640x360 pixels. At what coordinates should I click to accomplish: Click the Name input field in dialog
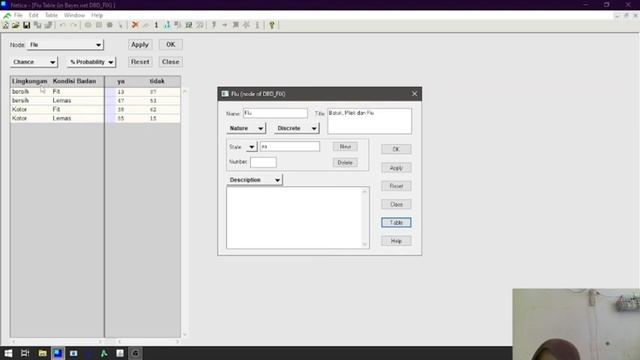pos(275,113)
